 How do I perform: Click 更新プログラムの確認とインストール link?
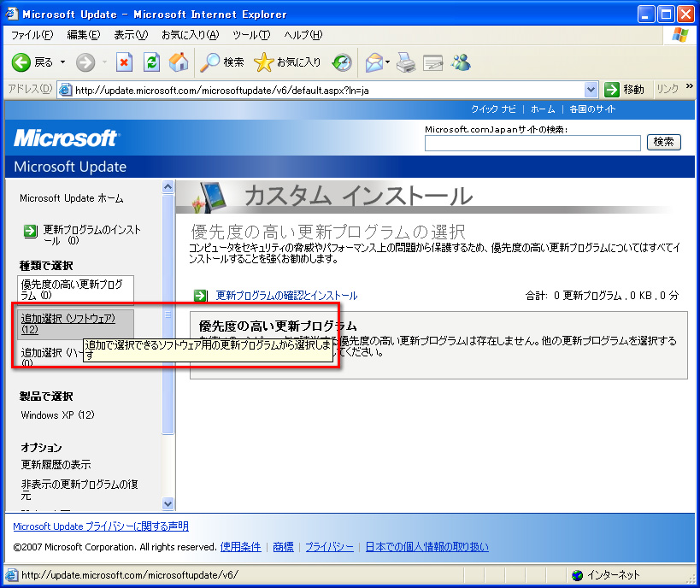[x=286, y=296]
